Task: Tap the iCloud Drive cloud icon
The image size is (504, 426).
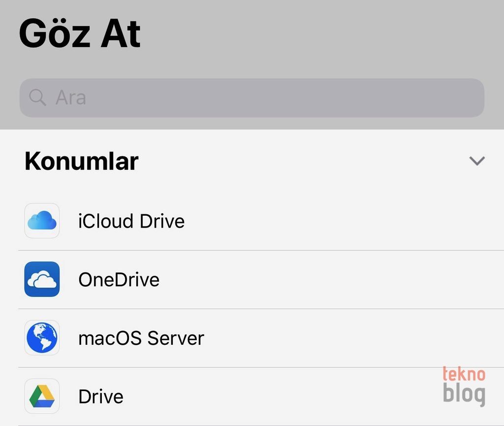Action: (x=42, y=221)
